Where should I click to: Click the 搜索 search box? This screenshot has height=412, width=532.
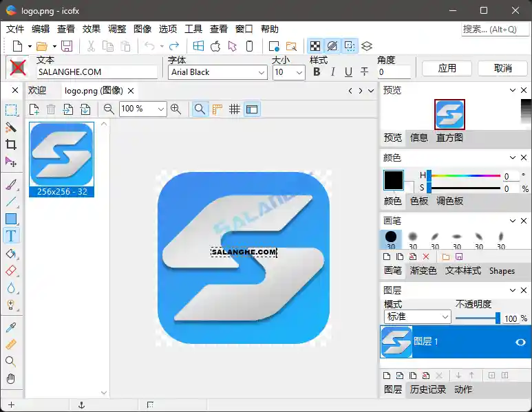click(x=495, y=30)
